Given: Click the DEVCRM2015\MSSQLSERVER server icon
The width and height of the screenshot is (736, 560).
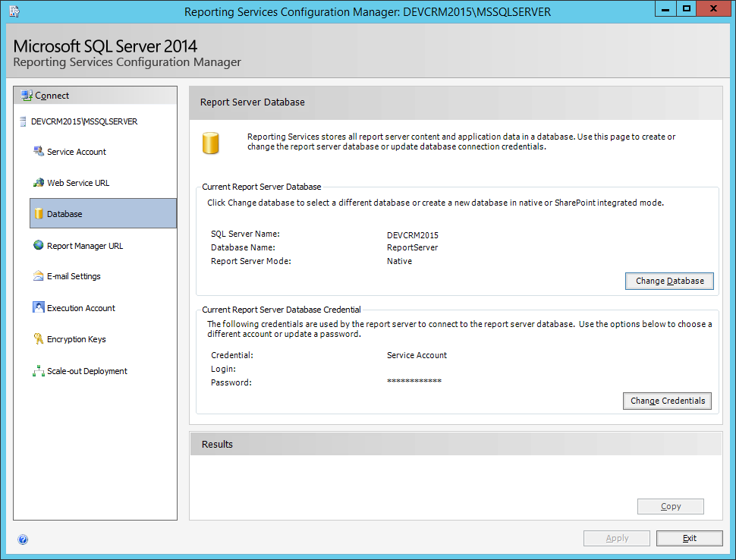Looking at the screenshot, I should (x=23, y=121).
